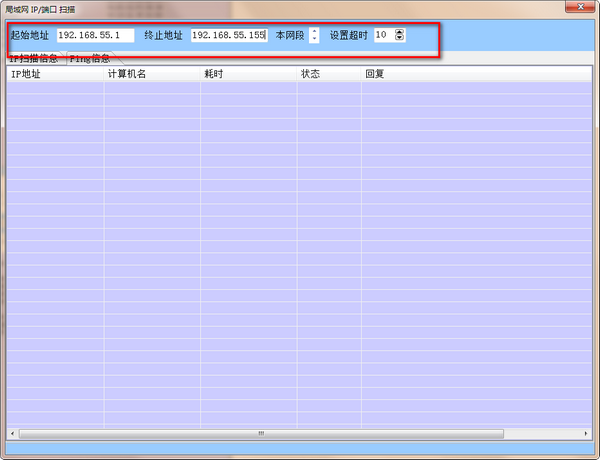This screenshot has height=460, width=600.
Task: Open the Ping信息 tab
Action: coord(90,59)
